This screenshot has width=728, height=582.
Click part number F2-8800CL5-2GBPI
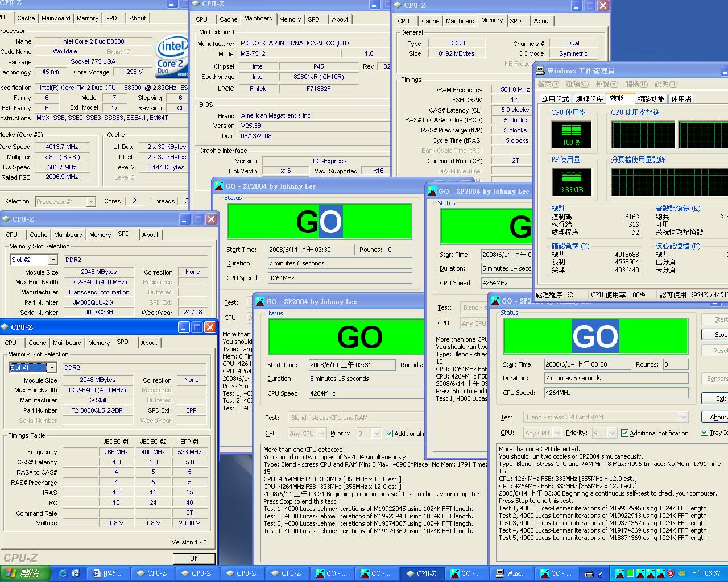point(98,410)
